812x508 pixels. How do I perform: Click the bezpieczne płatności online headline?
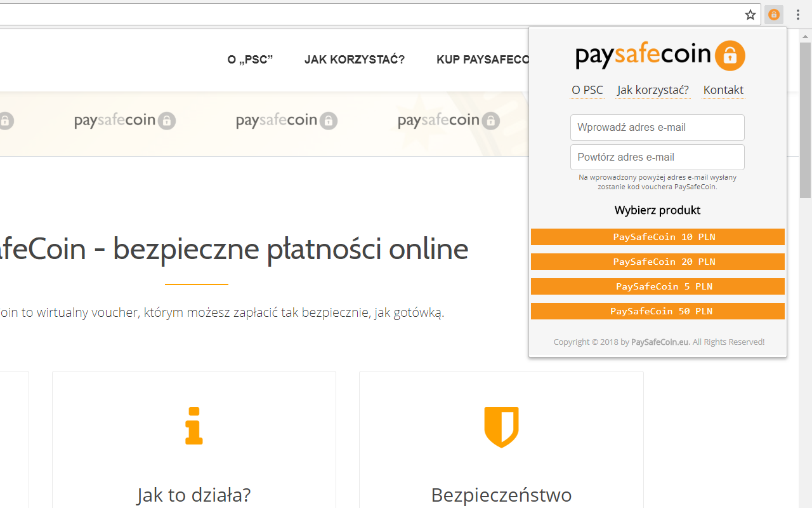point(291,250)
